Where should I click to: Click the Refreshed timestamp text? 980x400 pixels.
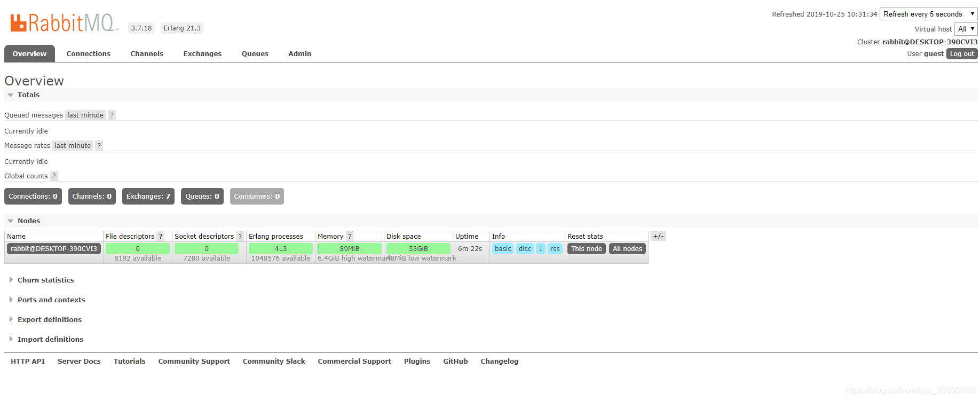(824, 14)
